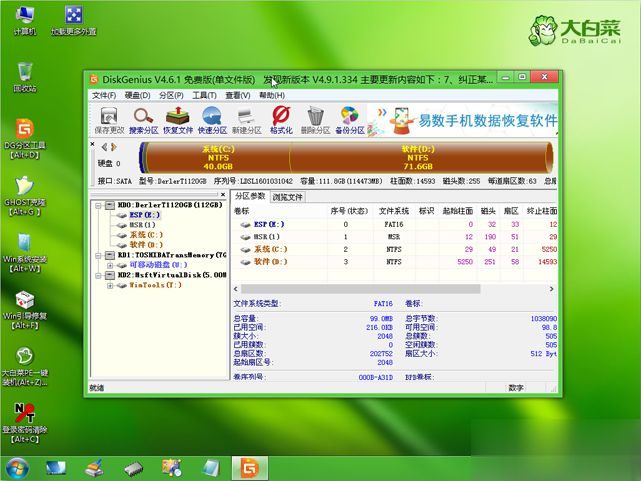
Task: Expand the WinTools(T:) tree node
Action: pyautogui.click(x=109, y=284)
